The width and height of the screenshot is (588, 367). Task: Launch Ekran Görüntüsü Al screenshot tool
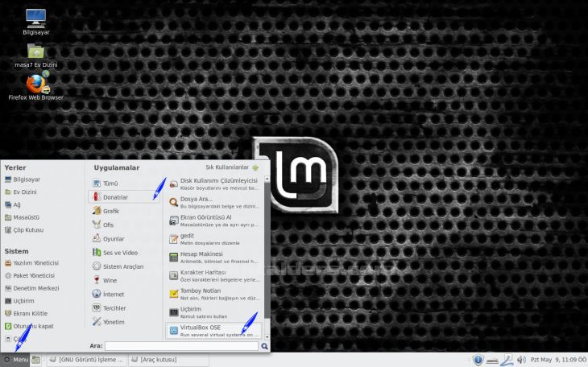click(213, 221)
